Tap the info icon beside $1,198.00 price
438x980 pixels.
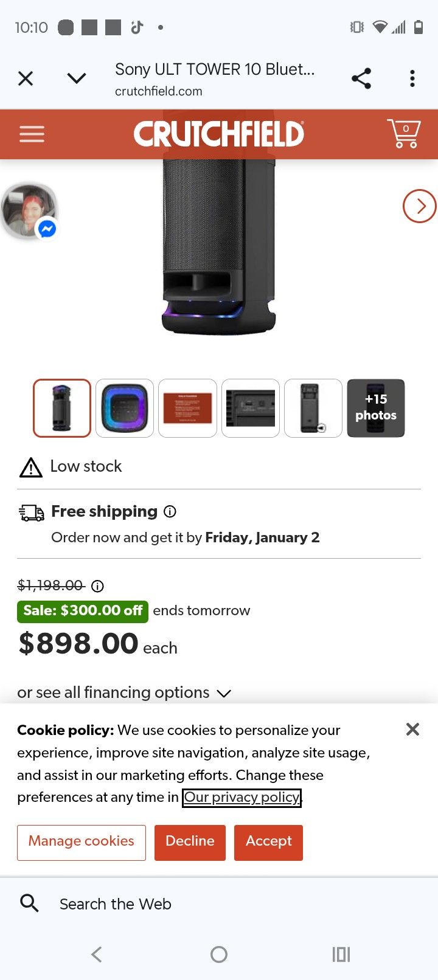point(97,586)
